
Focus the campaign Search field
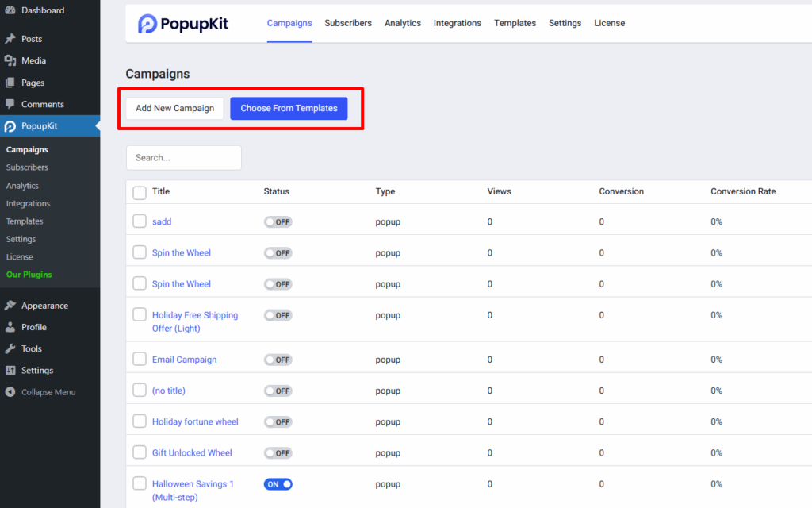tap(183, 158)
